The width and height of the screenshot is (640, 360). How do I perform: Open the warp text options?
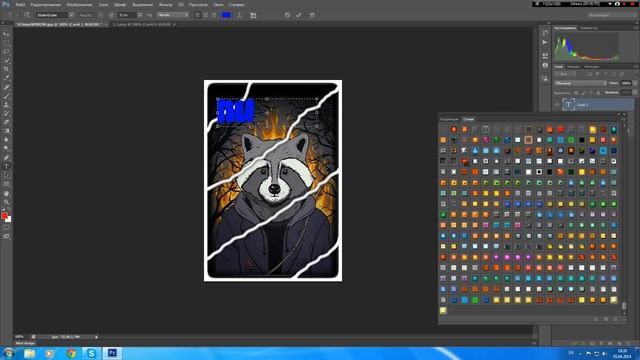pyautogui.click(x=240, y=15)
